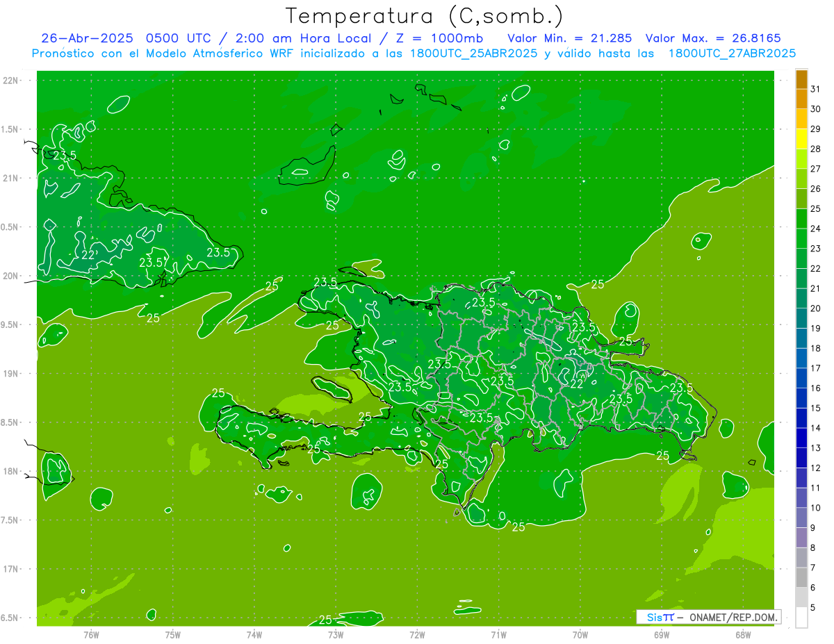Click the 74W longitude axis label
The width and height of the screenshot is (834, 644).
coord(254,634)
